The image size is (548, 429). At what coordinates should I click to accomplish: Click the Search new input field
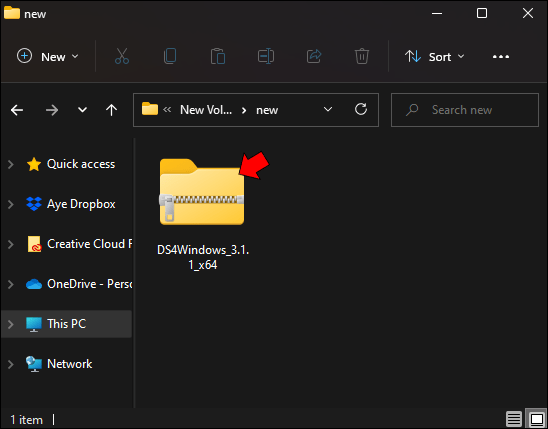465,110
